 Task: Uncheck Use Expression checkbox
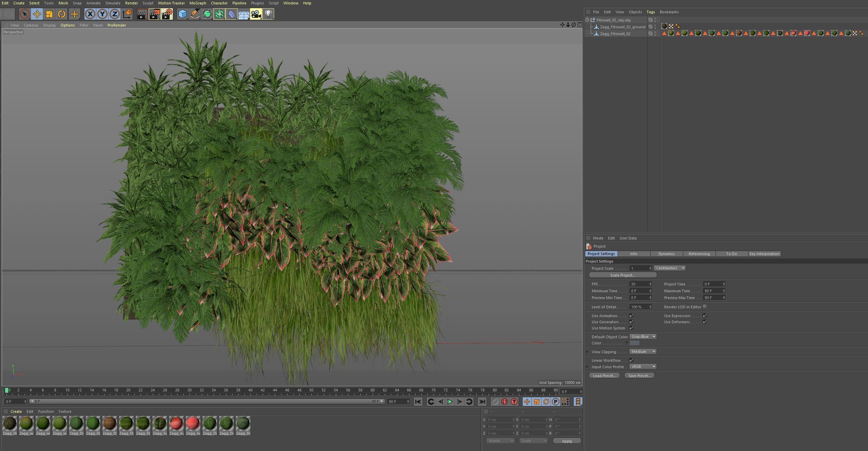click(x=705, y=316)
